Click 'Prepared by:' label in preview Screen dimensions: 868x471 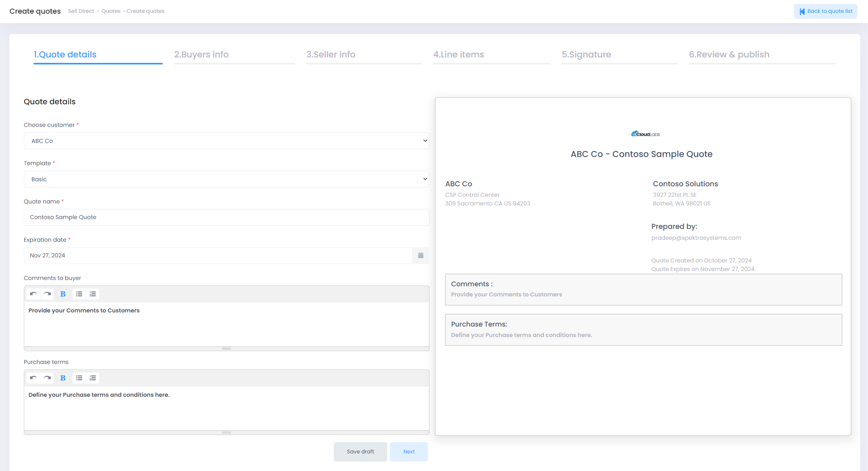pyautogui.click(x=674, y=227)
